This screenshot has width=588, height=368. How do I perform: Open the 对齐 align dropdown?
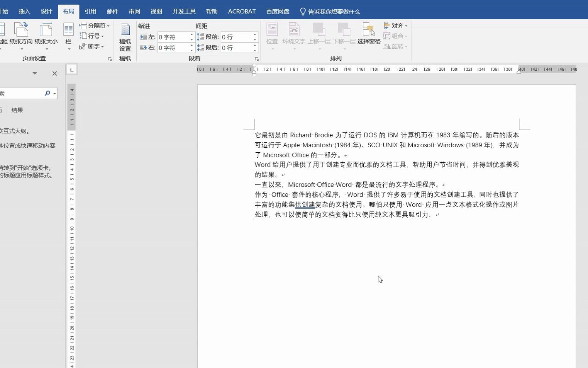396,26
